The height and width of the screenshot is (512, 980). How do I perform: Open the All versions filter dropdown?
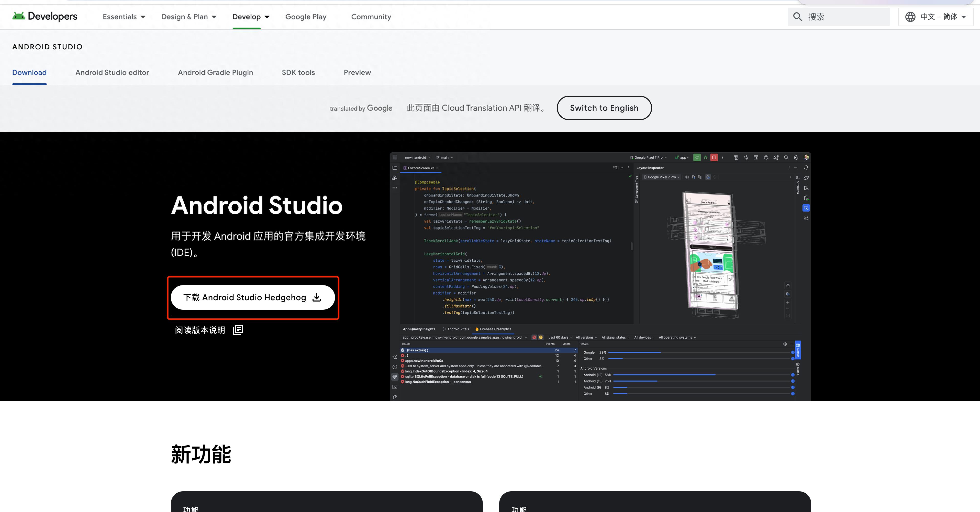(586, 337)
